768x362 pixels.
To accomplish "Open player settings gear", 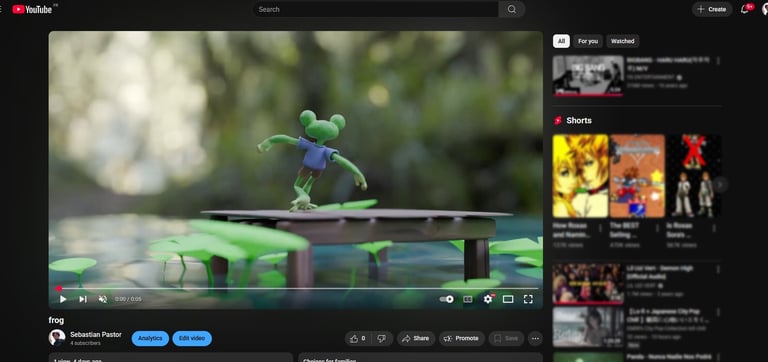I will pyautogui.click(x=488, y=299).
